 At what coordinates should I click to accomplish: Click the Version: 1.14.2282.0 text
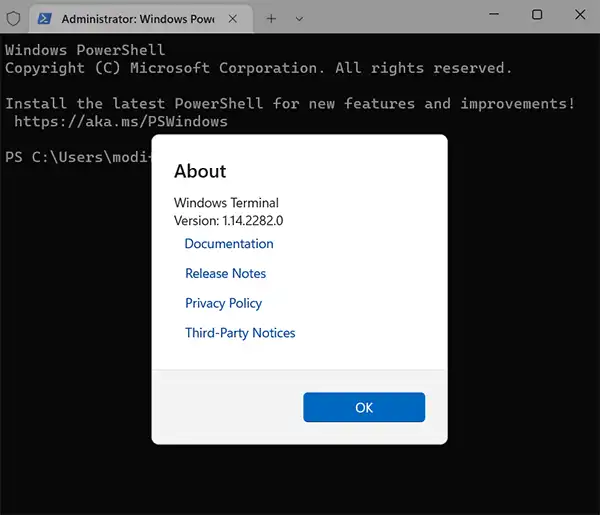point(228,221)
